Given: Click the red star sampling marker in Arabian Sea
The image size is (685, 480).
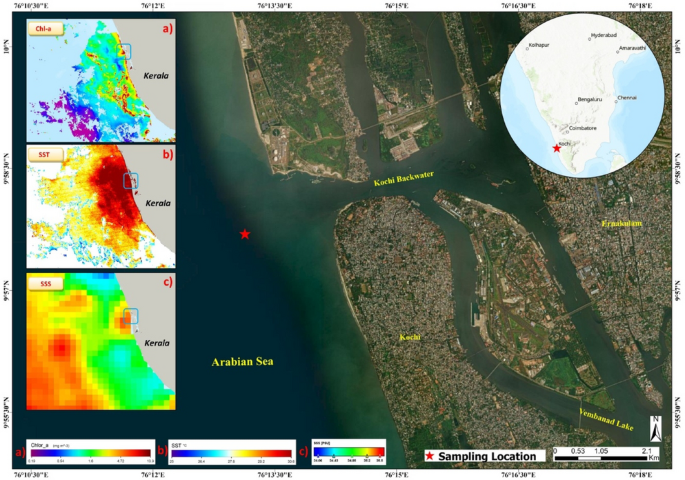Looking at the screenshot, I should (245, 234).
